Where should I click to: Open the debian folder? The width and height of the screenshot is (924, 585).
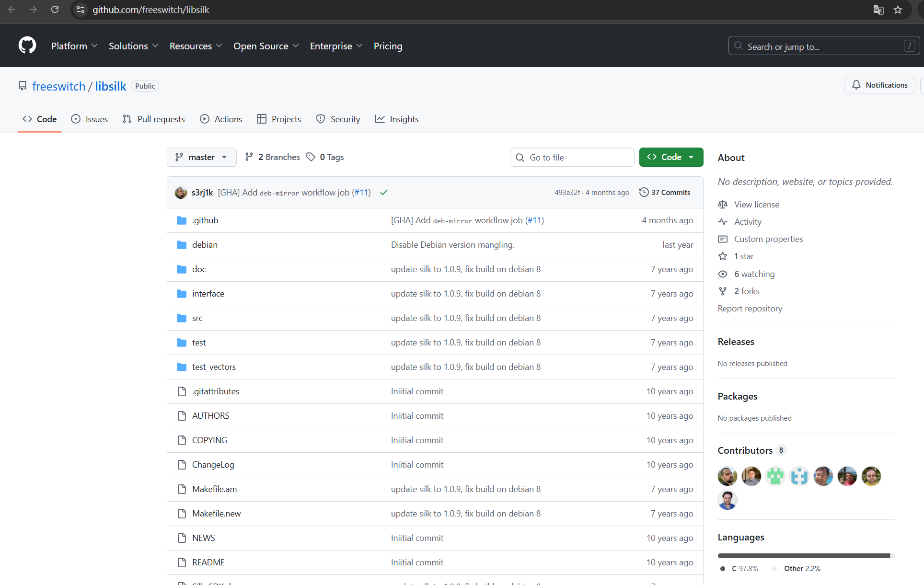tap(205, 245)
